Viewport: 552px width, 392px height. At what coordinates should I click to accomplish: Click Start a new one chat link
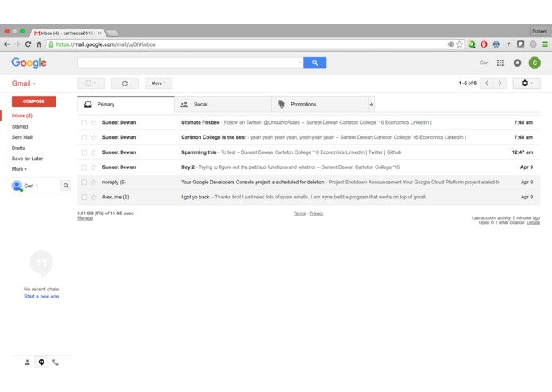41,297
